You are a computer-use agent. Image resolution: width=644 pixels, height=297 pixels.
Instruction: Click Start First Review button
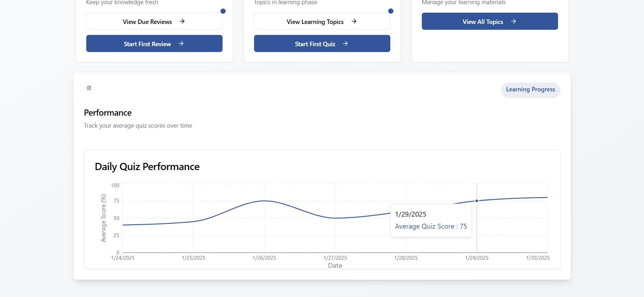pos(154,43)
